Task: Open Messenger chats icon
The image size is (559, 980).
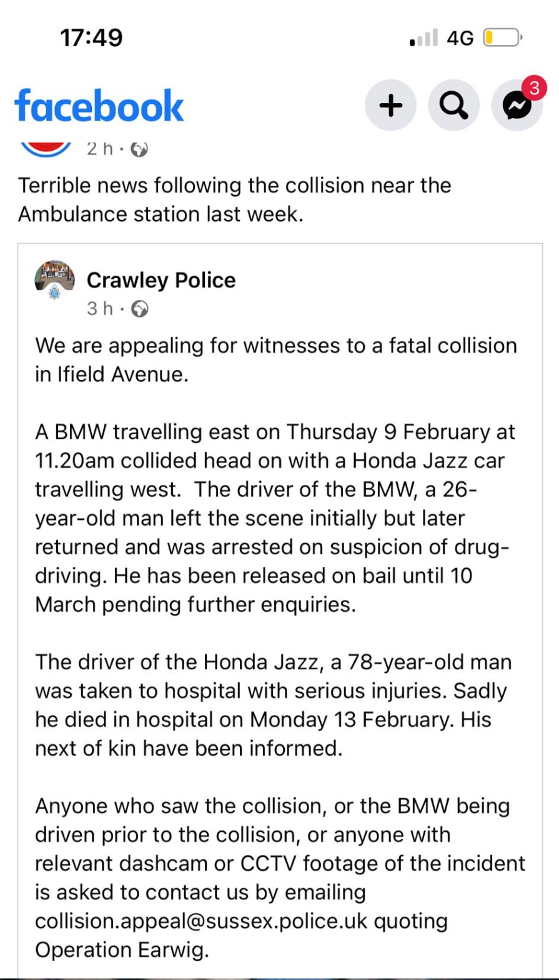Action: 517,106
